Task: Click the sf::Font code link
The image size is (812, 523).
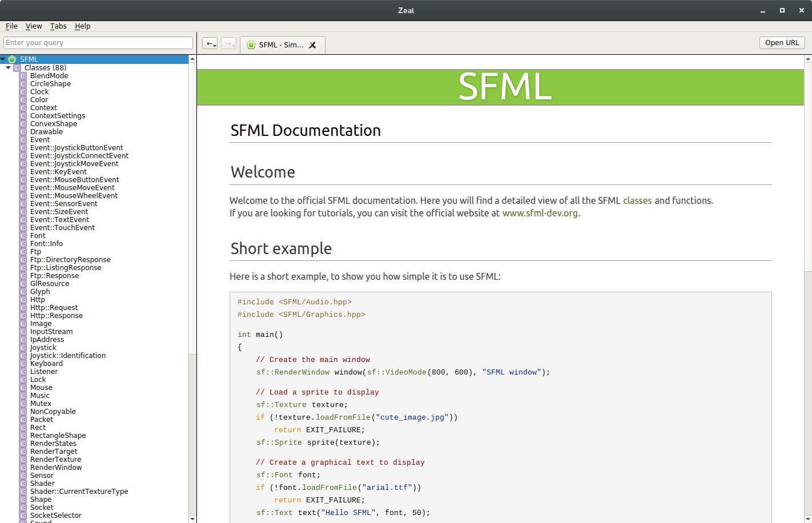Action: click(275, 475)
